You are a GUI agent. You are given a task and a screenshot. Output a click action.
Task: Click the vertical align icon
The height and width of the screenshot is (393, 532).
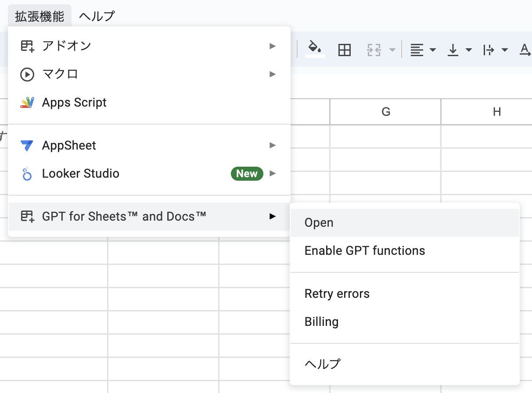(453, 50)
